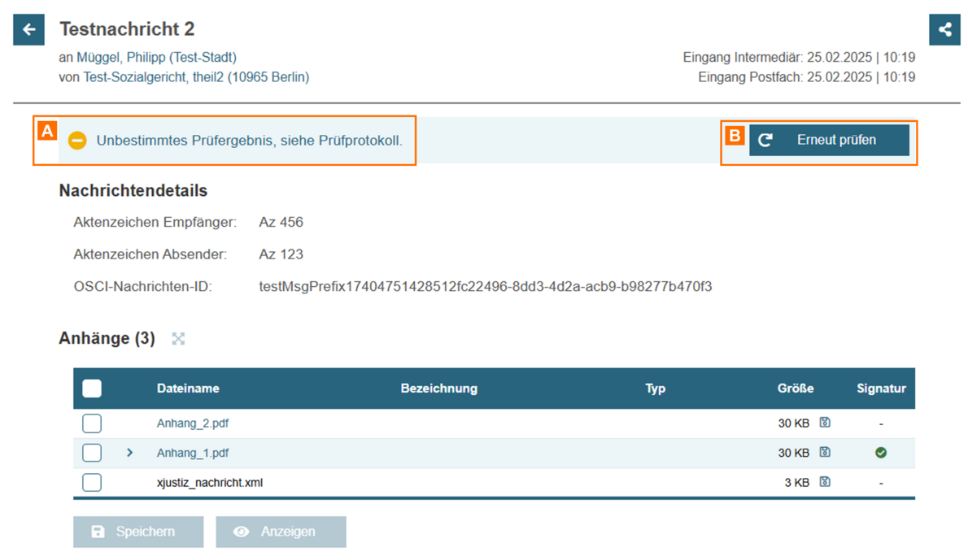Image resolution: width=968 pixels, height=560 pixels.
Task: Click the Anzeigen button
Action: click(281, 532)
